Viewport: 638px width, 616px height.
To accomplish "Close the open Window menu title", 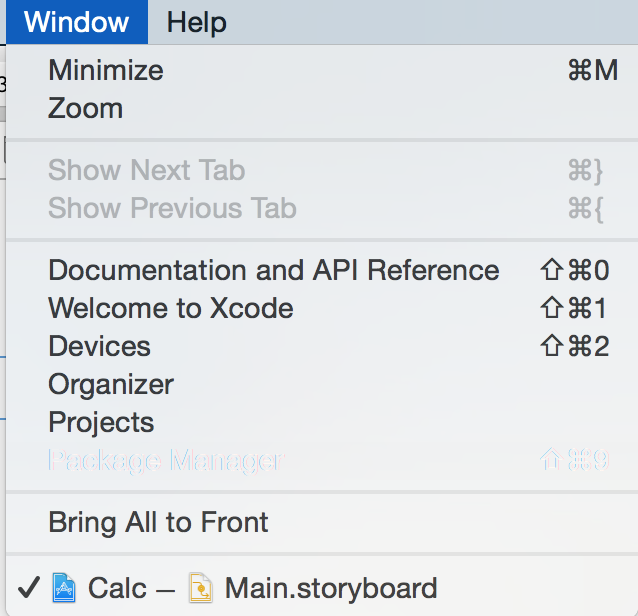I will [x=77, y=22].
